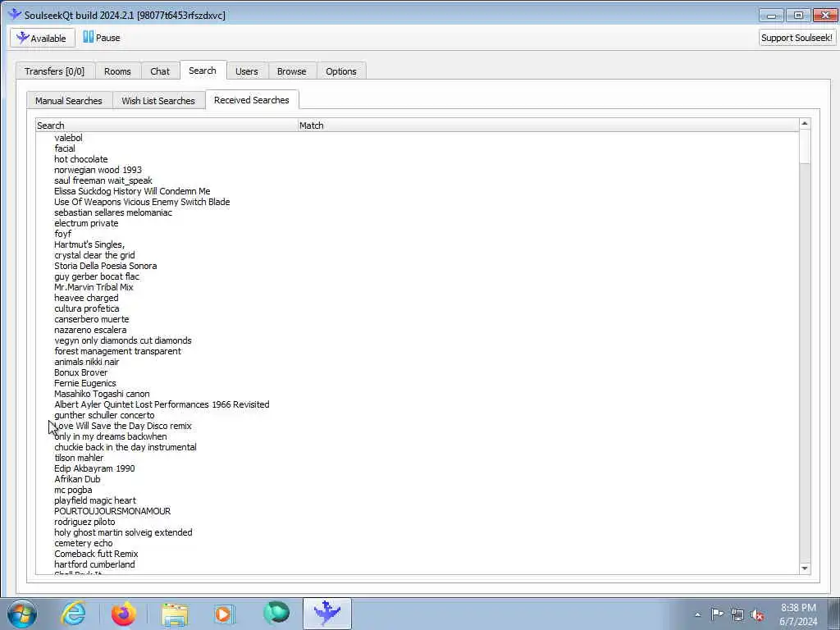The image size is (840, 630).
Task: Select the 'cultura profetica' row
Action: coord(87,308)
